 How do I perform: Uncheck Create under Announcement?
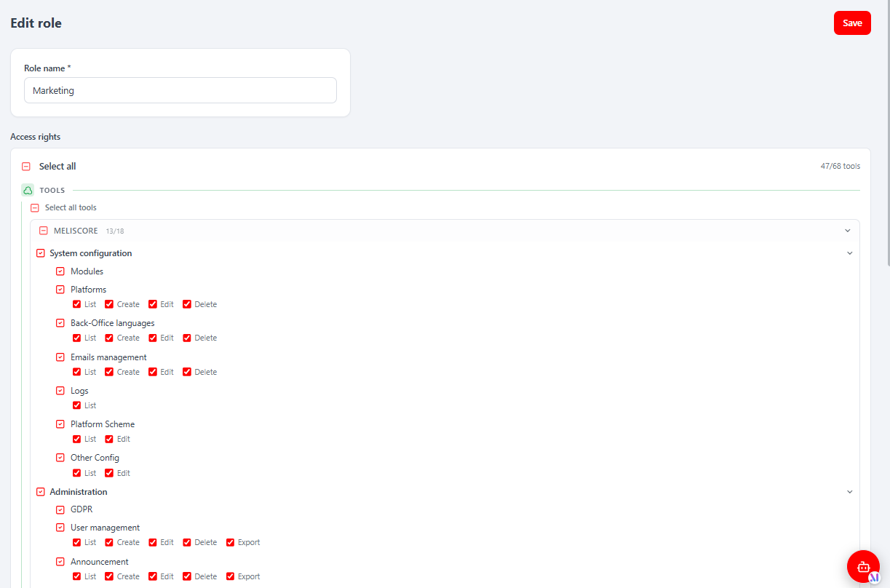tap(109, 576)
